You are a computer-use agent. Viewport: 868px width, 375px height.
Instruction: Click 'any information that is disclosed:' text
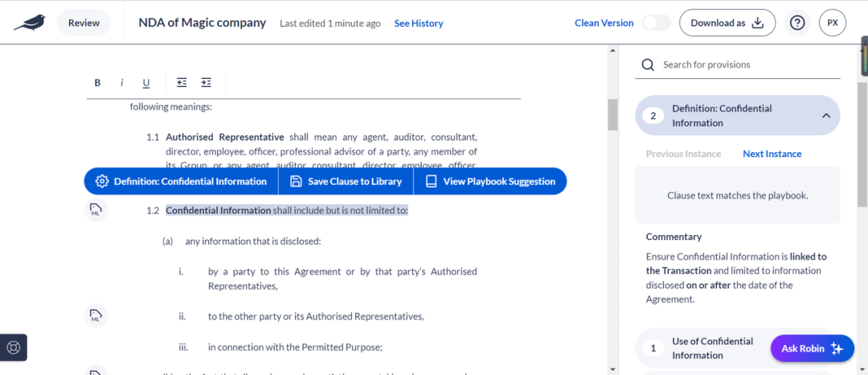253,241
